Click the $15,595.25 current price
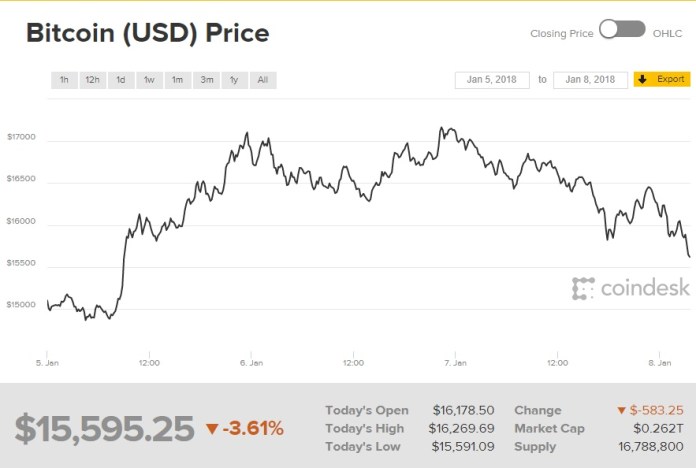696x468 pixels. pos(104,428)
